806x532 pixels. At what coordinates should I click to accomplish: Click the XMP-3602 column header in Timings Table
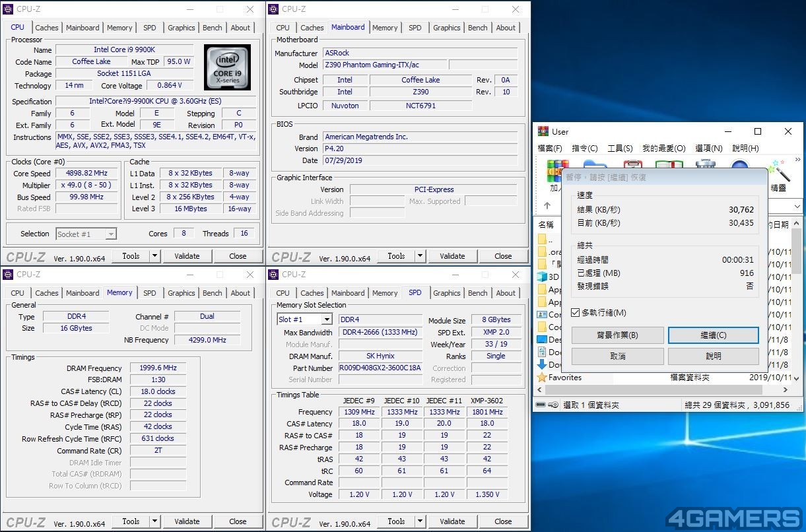coord(487,401)
